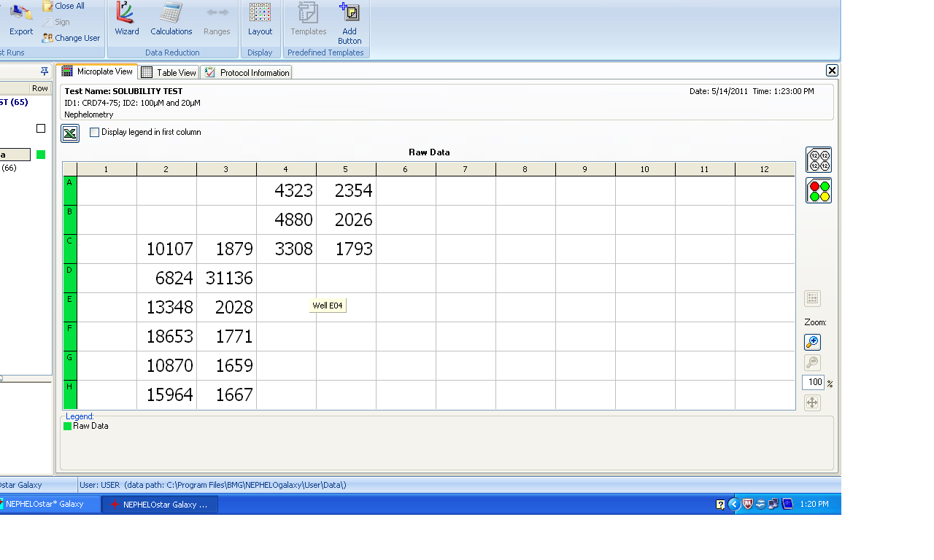The width and height of the screenshot is (934, 560).
Task: Switch to the Table View tab
Action: pos(169,72)
